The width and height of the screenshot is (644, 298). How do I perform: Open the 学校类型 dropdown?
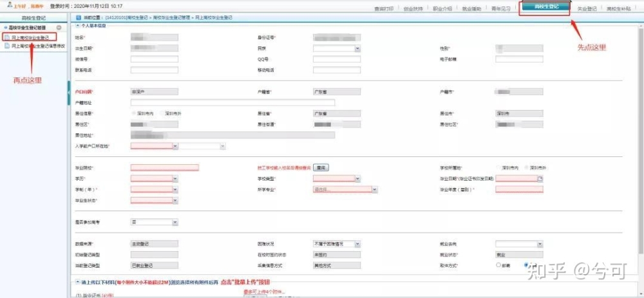tap(357, 178)
